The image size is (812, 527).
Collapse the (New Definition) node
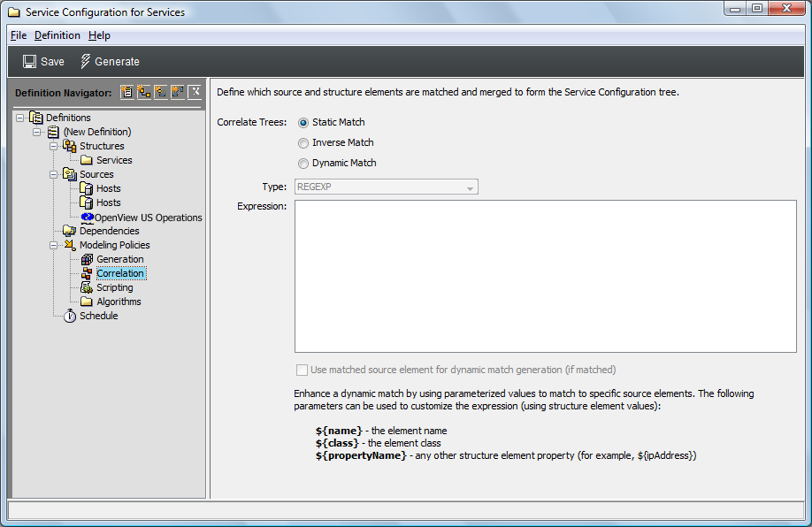(37, 132)
